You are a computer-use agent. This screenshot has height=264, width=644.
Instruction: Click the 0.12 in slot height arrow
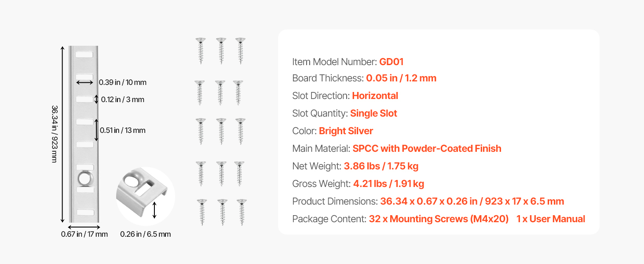tap(97, 99)
